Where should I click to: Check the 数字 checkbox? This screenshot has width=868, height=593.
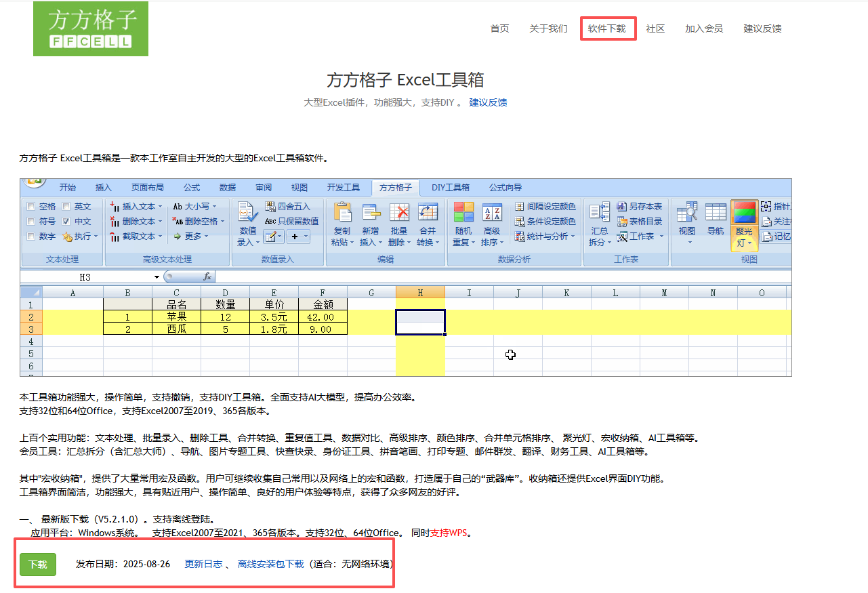[x=30, y=237]
